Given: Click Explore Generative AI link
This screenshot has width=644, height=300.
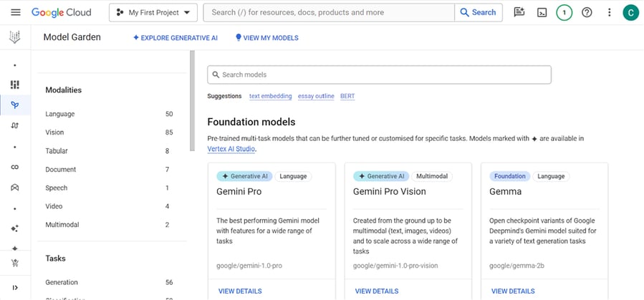Looking at the screenshot, I should [176, 38].
